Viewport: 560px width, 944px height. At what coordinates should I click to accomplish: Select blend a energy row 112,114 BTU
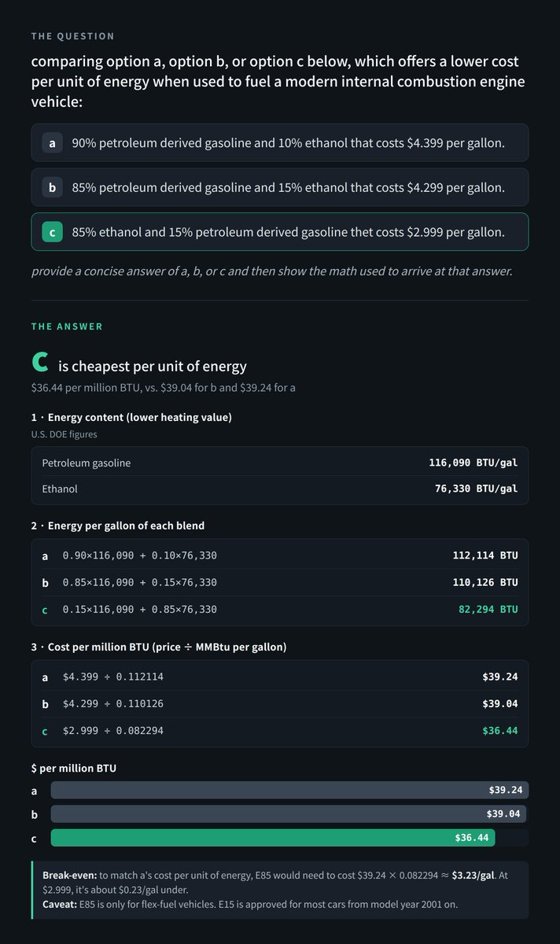tap(280, 555)
